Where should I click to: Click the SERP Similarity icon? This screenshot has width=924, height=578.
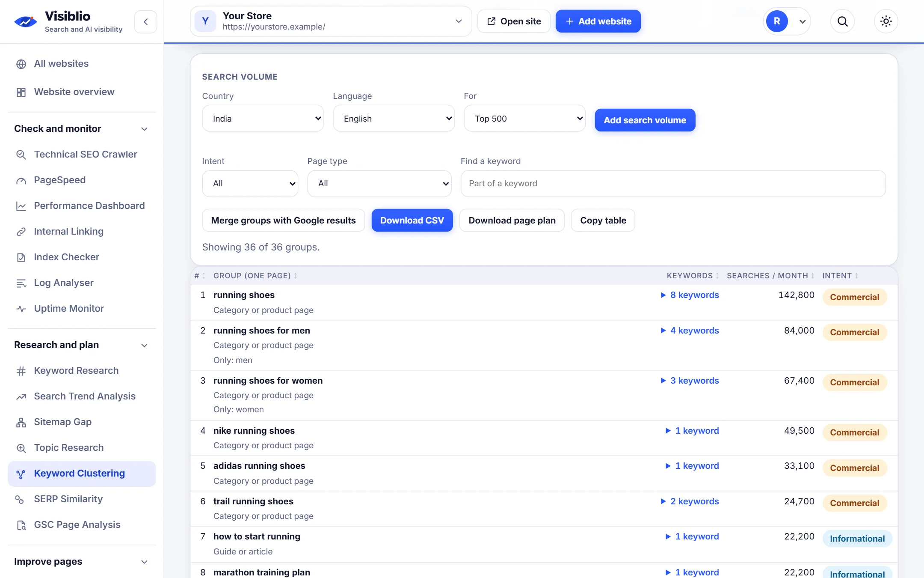point(20,499)
